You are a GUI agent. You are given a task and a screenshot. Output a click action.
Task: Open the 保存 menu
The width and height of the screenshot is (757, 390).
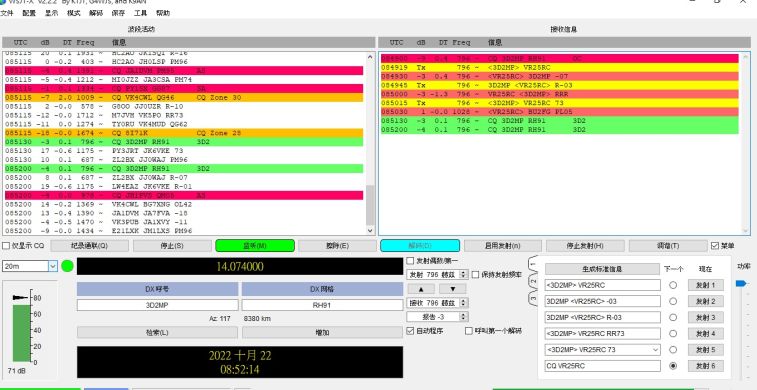[x=118, y=13]
